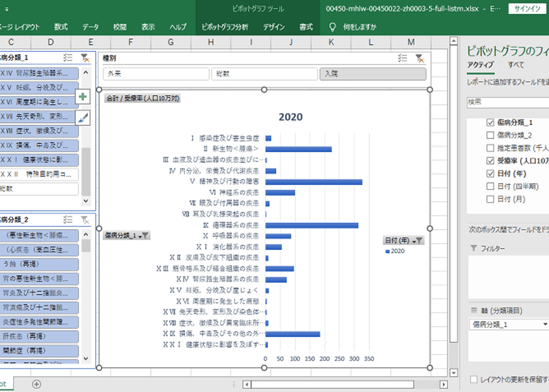549x392 pixels.
Task: Open Quick Access Toolbar customize arrow
Action: point(7,9)
